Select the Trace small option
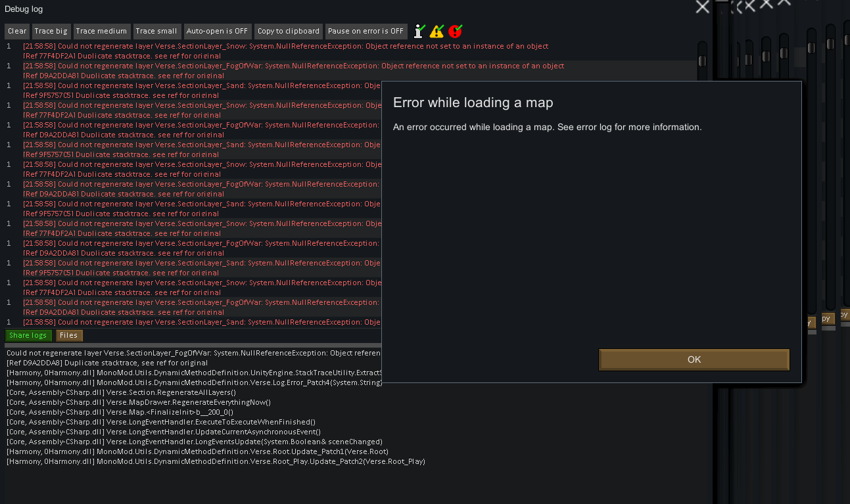The image size is (850, 504). pos(156,31)
